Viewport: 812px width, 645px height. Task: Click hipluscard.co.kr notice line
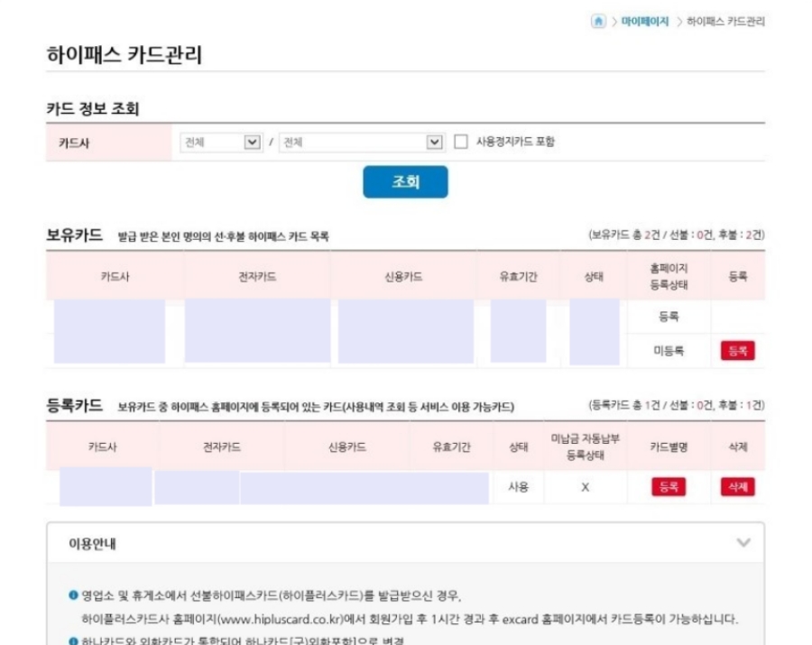click(410, 619)
